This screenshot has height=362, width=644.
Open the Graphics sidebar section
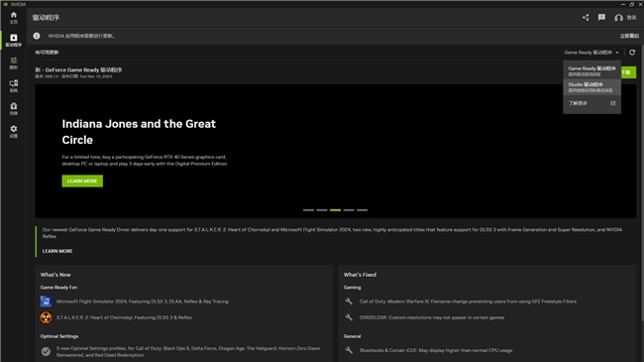click(x=14, y=62)
